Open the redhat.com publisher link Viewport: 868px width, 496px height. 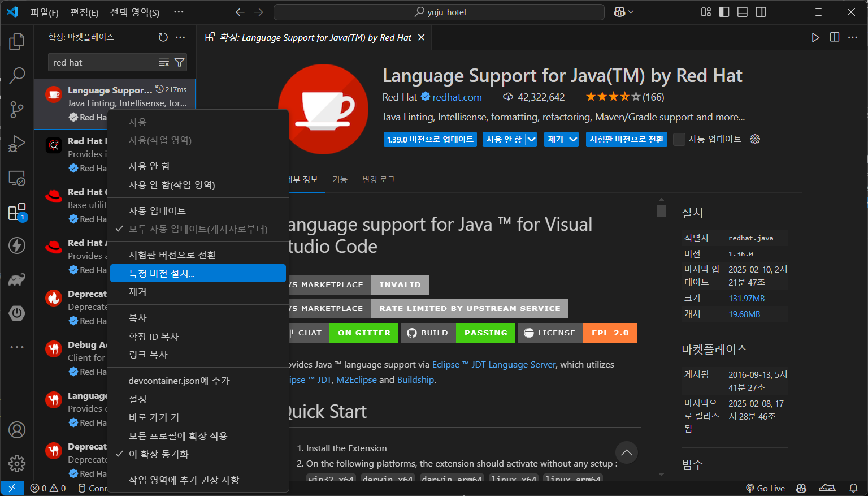[x=457, y=97]
